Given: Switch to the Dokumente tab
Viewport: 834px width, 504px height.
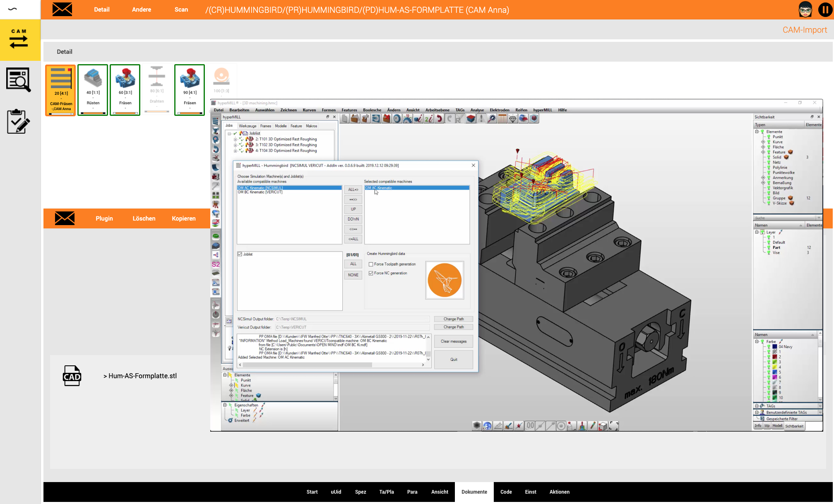Looking at the screenshot, I should [474, 492].
